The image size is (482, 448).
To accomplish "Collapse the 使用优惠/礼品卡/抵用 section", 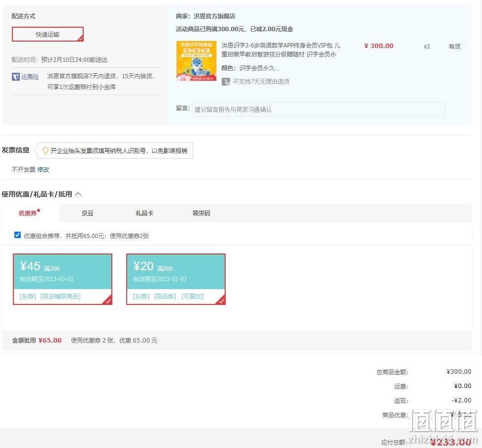I will tap(78, 194).
